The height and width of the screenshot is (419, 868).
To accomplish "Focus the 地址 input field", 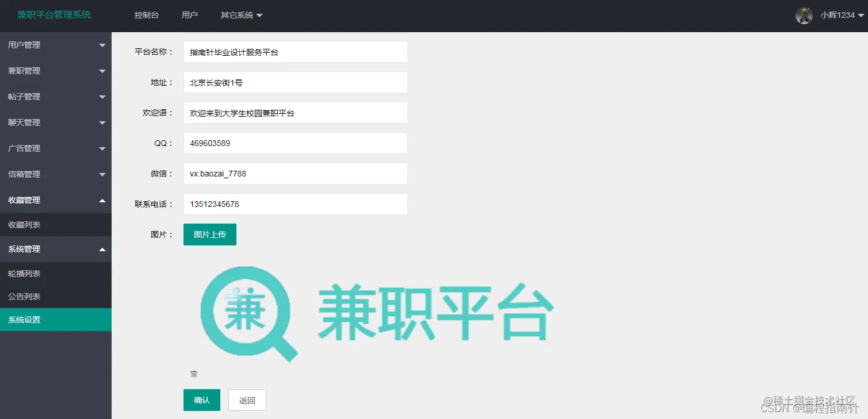I will point(296,82).
